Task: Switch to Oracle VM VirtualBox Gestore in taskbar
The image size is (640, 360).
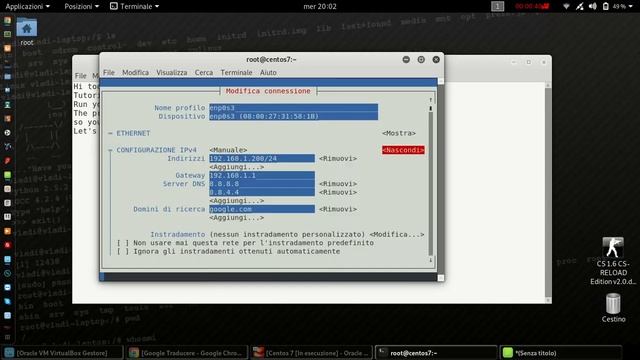Action: (62, 353)
